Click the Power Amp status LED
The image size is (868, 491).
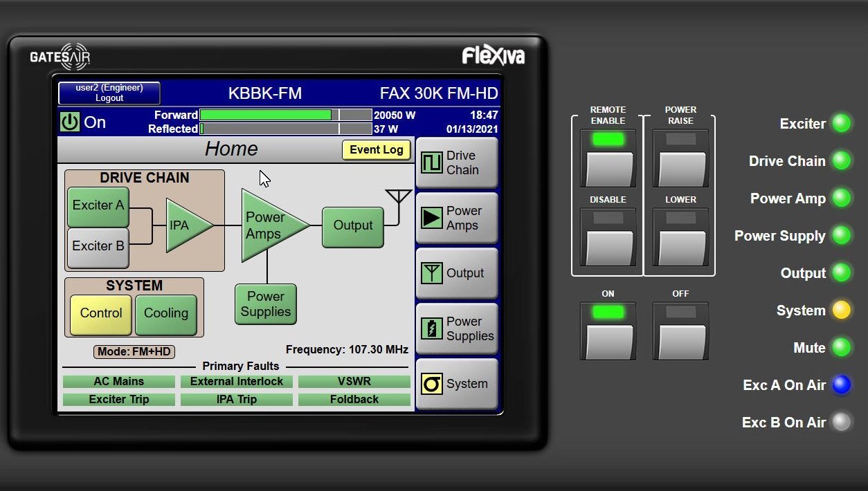tap(841, 198)
